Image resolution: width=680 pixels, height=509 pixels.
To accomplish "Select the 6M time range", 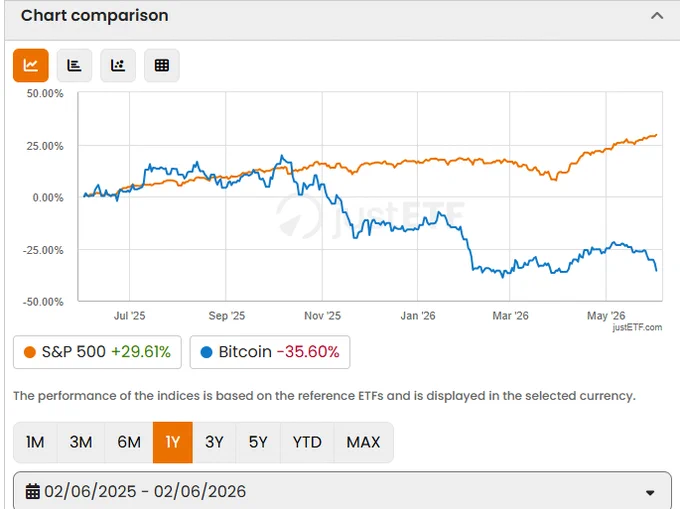I will tap(129, 442).
